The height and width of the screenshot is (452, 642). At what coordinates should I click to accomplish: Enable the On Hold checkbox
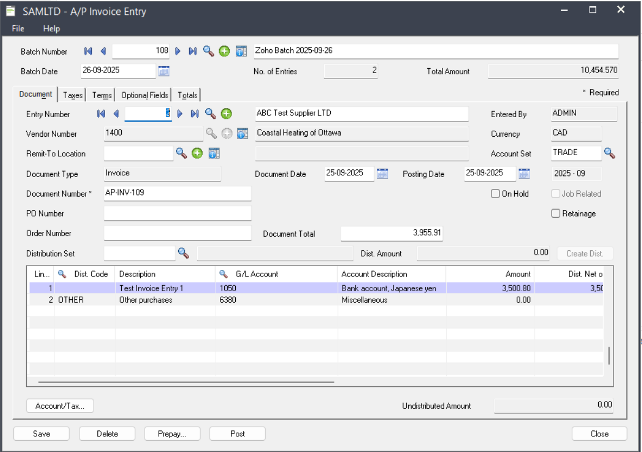[495, 193]
